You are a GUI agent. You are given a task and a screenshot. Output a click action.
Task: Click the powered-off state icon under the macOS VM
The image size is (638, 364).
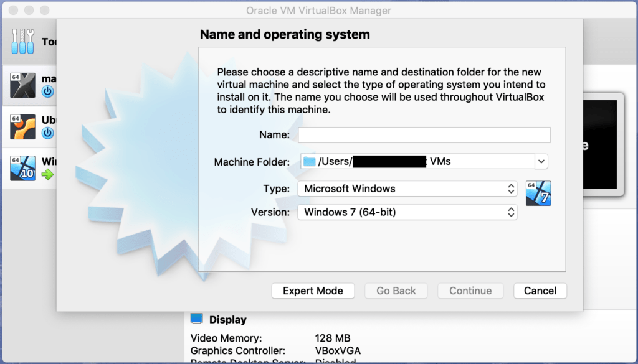pyautogui.click(x=47, y=91)
